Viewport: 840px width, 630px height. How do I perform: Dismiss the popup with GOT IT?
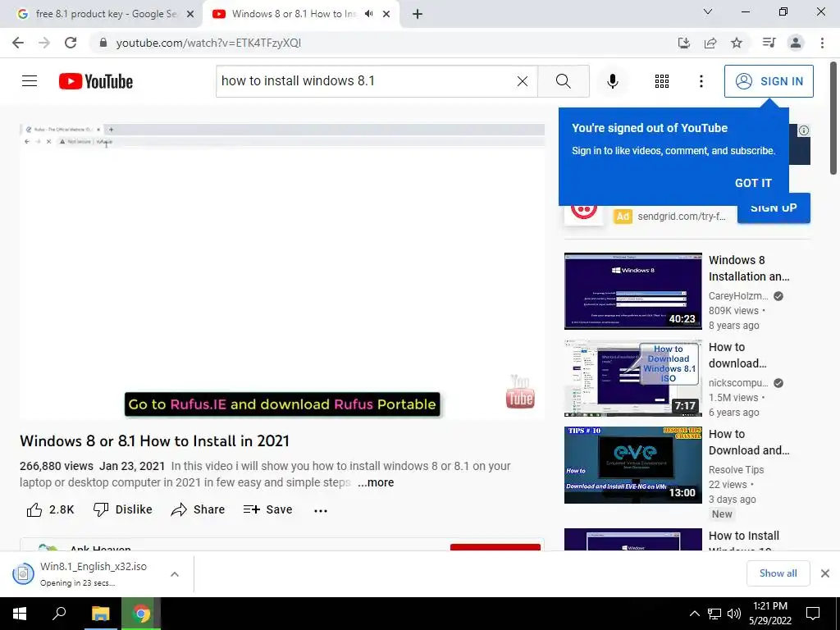point(753,183)
